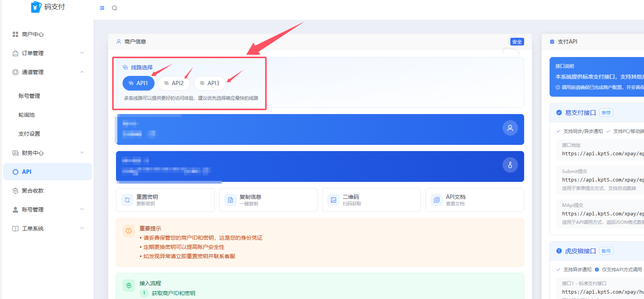Click the 复制信息 button
The image size is (644, 299).
268,200
